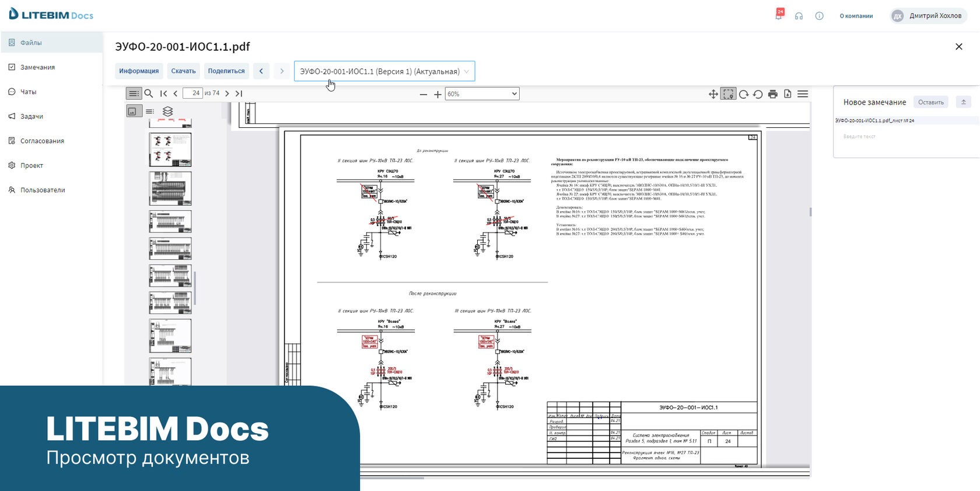Open the Пользователи section in sidebar
980x491 pixels.
(51, 190)
